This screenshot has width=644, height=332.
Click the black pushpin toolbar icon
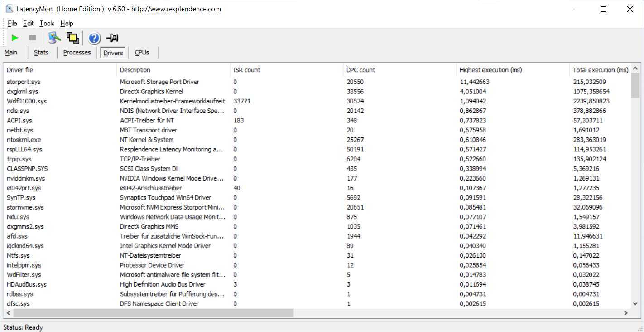tap(112, 38)
